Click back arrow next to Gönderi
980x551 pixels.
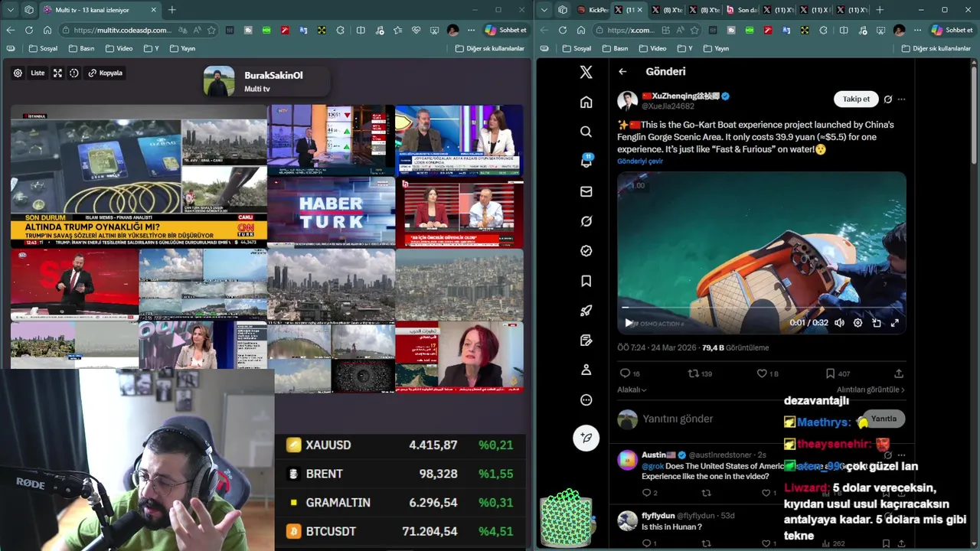(x=622, y=71)
